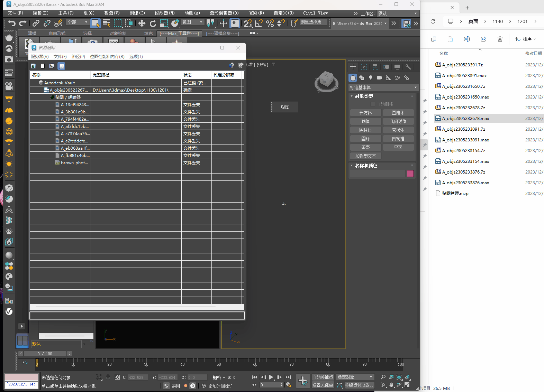Screen dimensions: 544x392
Task: Click the pink object color swatch
Action: [x=410, y=174]
